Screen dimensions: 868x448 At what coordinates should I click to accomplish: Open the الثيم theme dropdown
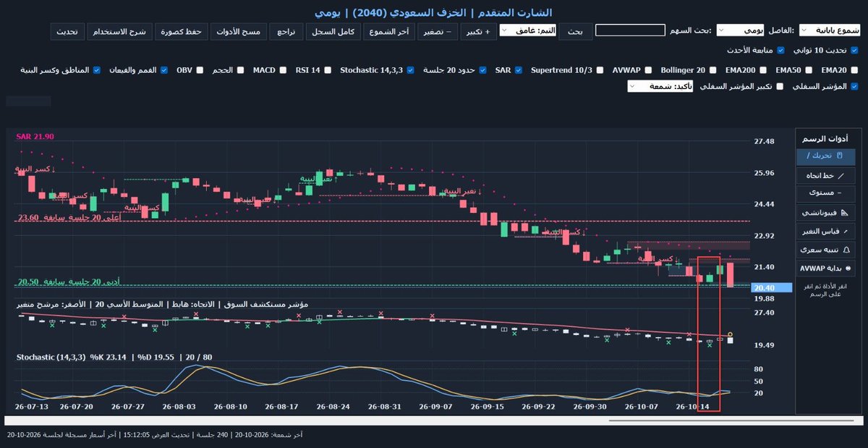(x=527, y=30)
